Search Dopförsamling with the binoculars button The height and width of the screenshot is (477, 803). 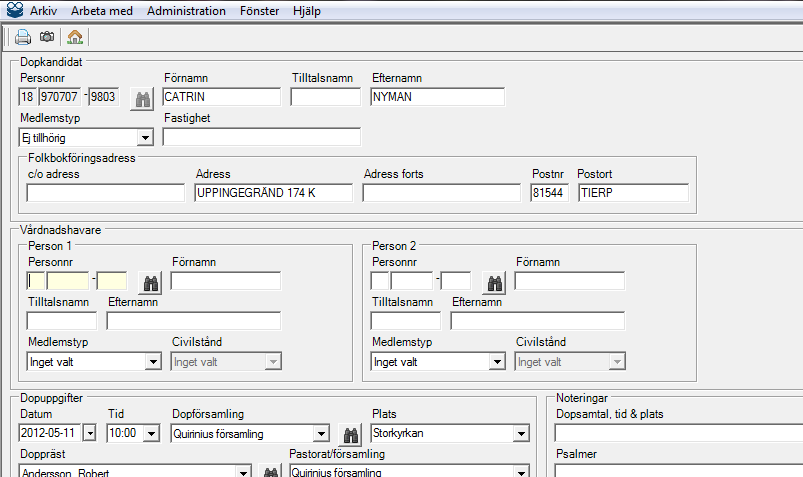pyautogui.click(x=350, y=435)
